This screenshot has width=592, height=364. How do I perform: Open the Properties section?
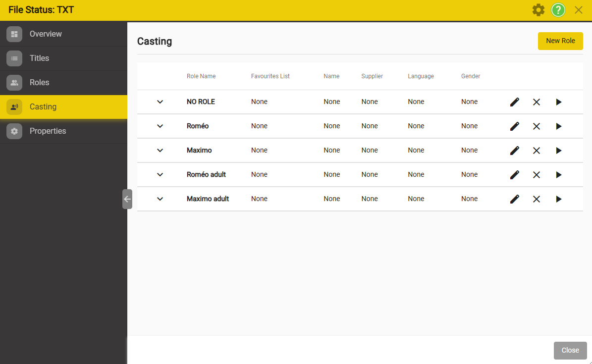[48, 131]
